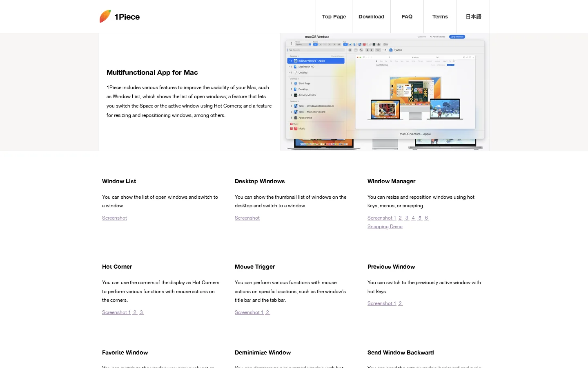Open Window Manager screenshot link 6
The height and width of the screenshot is (368, 588).
(427, 218)
